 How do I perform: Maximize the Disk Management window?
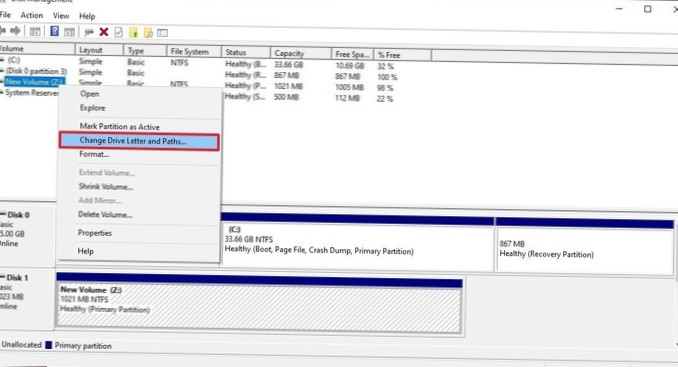(x=647, y=9)
